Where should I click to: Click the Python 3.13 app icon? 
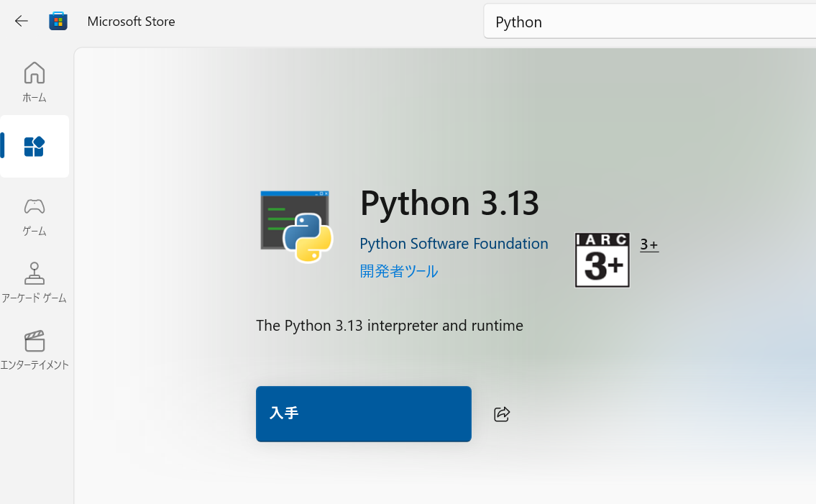tap(296, 226)
